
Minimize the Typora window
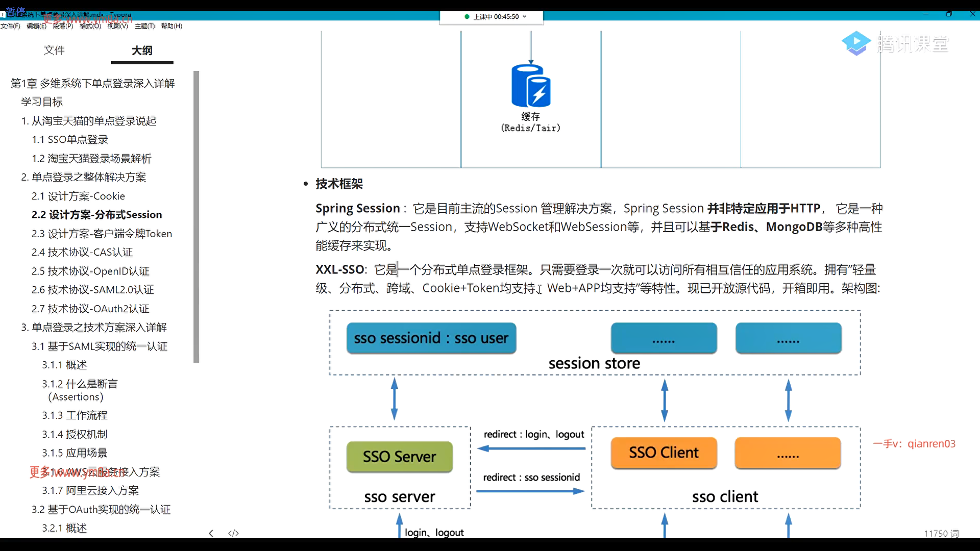925,14
